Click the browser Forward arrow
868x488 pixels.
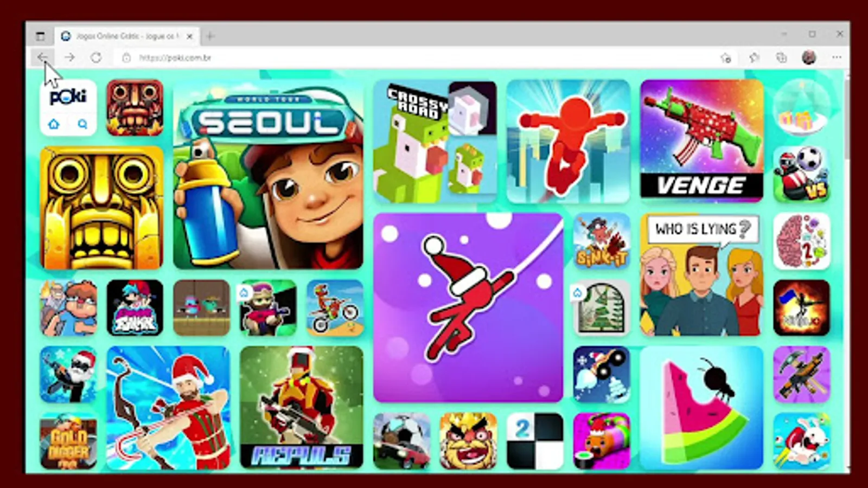(x=69, y=57)
